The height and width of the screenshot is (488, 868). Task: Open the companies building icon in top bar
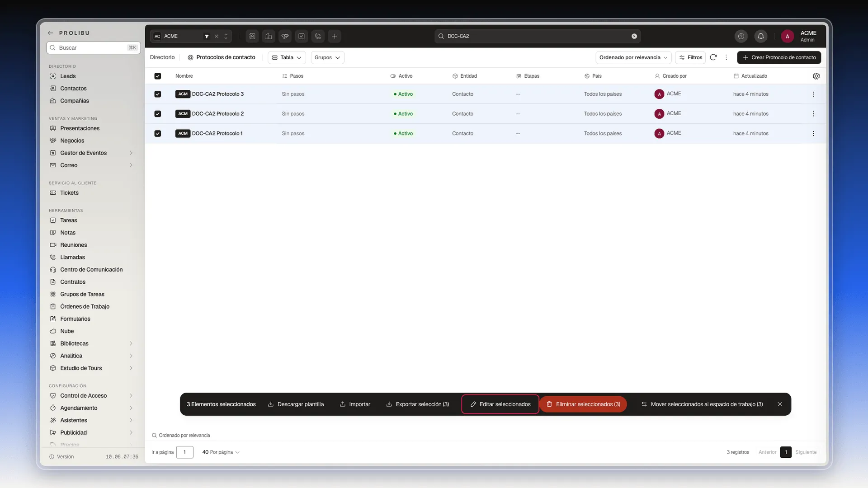click(x=269, y=36)
